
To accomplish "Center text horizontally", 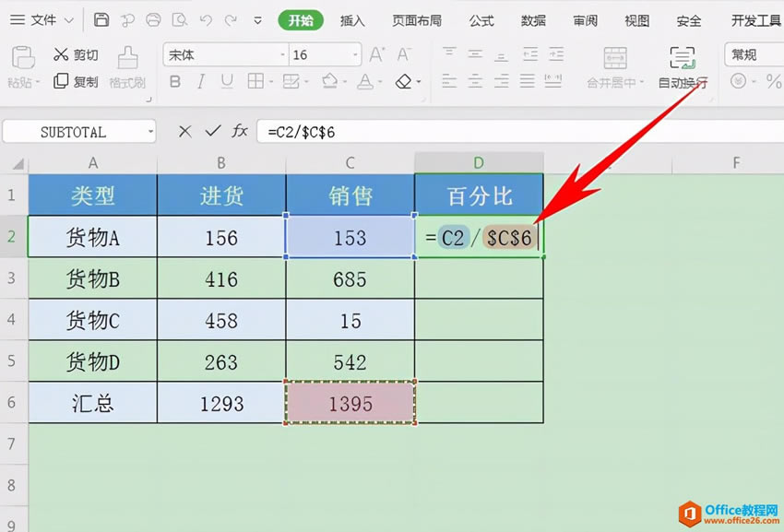I will click(475, 80).
